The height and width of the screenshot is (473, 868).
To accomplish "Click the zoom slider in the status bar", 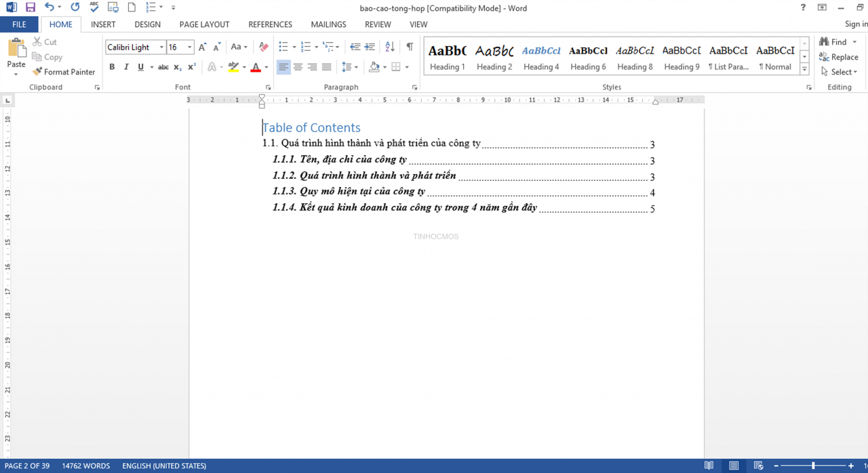I will 813,466.
